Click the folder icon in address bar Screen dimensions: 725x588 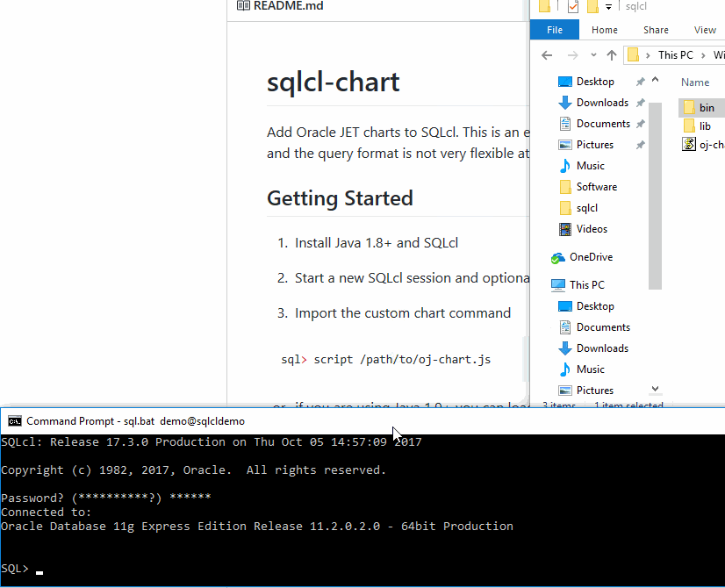(633, 55)
